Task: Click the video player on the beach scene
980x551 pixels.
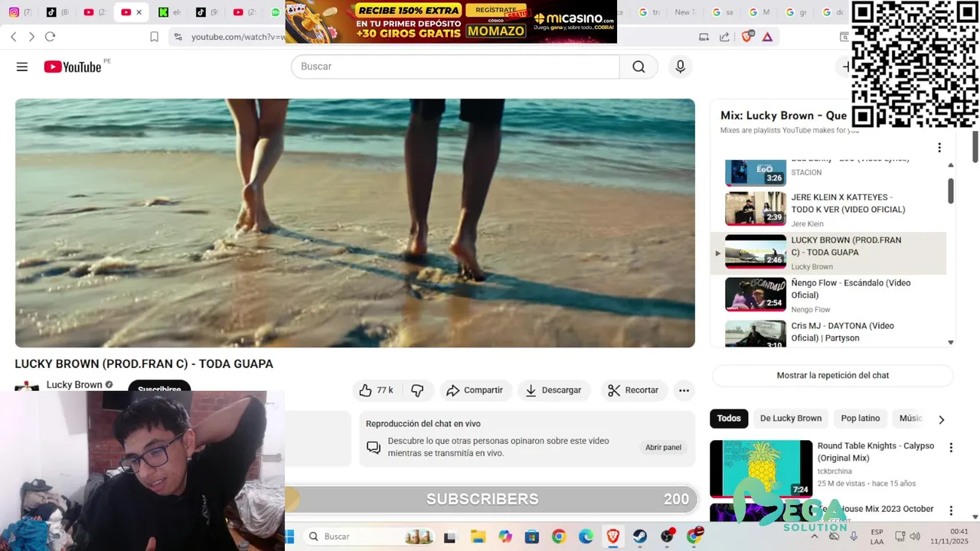Action: coord(355,223)
